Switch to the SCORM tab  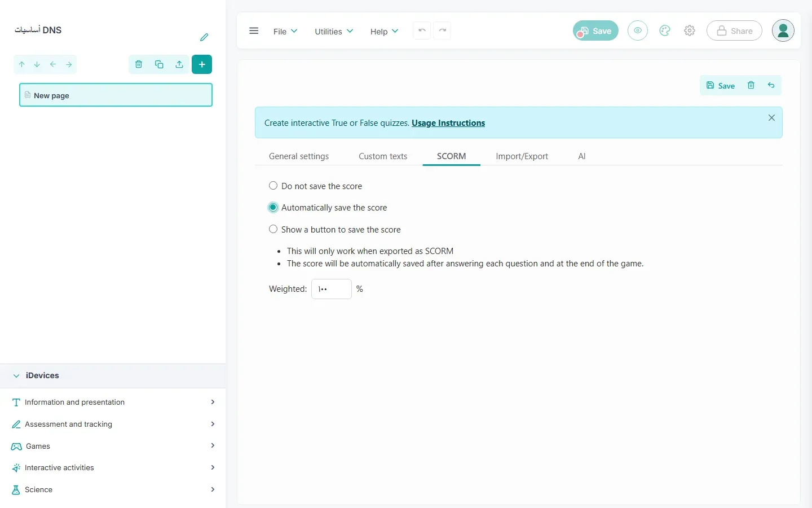[x=451, y=156]
